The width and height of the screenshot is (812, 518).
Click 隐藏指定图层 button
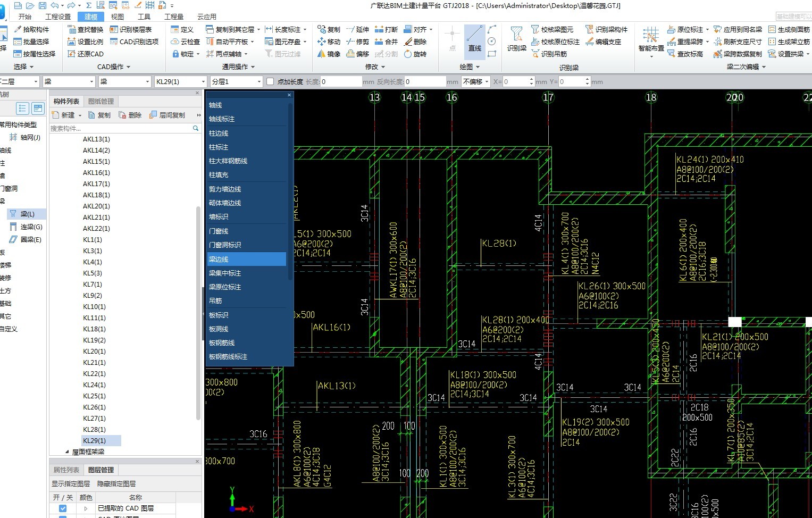(116, 483)
